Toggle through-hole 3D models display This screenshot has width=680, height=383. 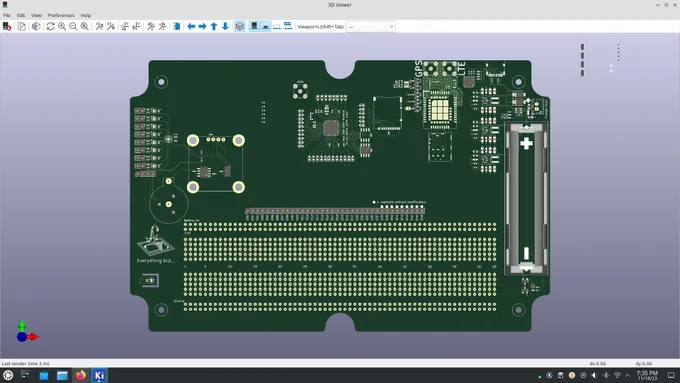pyautogui.click(x=254, y=26)
